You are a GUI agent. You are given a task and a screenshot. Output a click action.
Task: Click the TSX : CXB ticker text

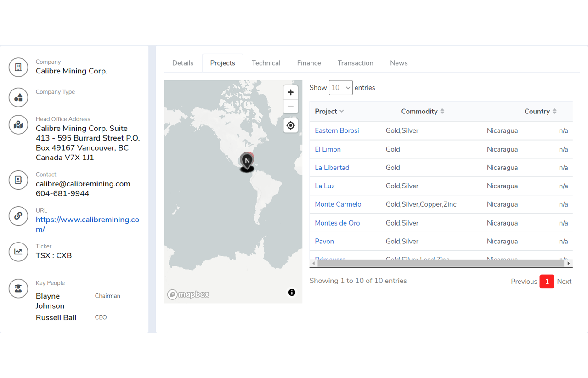[x=54, y=256]
